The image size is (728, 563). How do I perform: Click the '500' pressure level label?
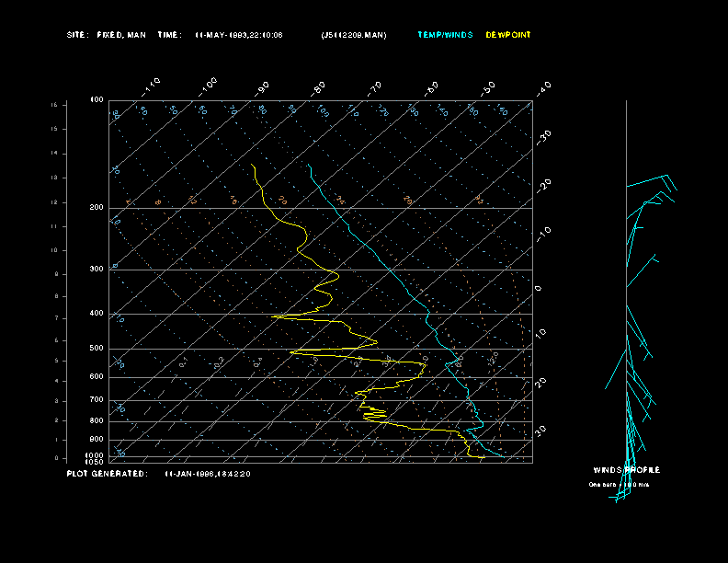coord(97,348)
